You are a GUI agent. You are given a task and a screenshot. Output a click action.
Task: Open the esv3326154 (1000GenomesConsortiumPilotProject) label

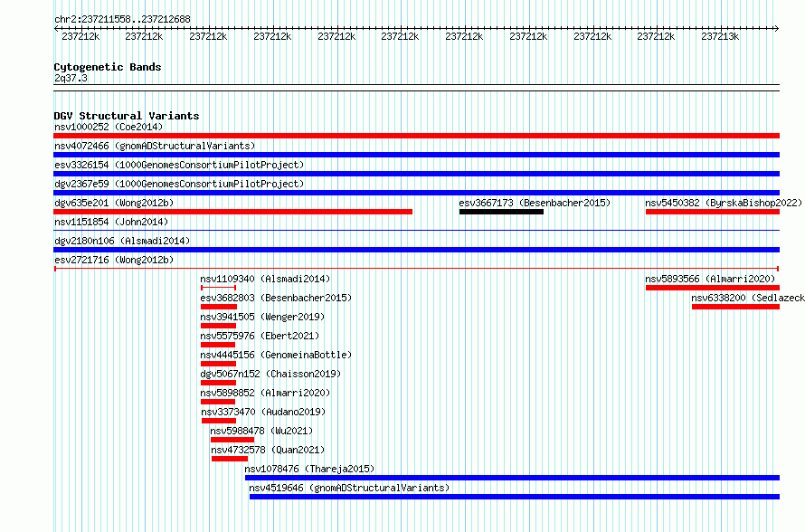[179, 165]
